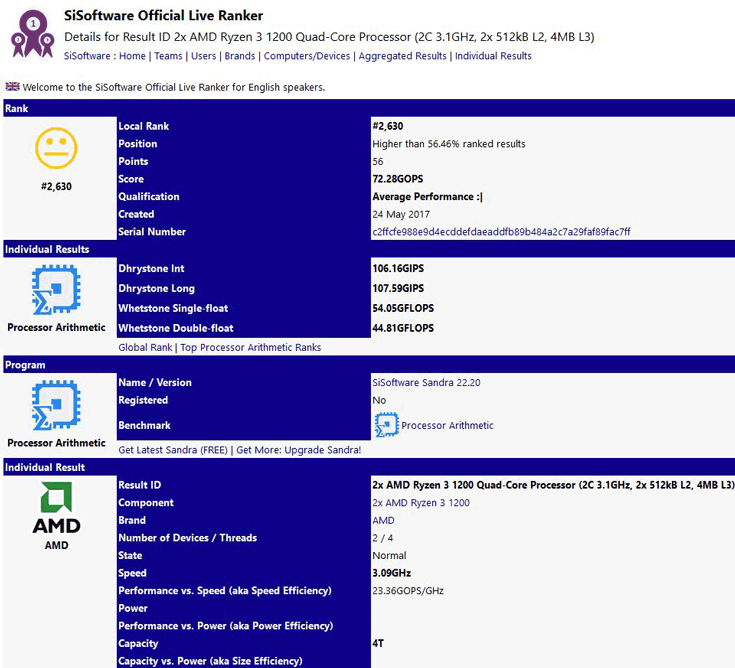This screenshot has width=735, height=668.
Task: Click the Points value 56
Action: 378,161
